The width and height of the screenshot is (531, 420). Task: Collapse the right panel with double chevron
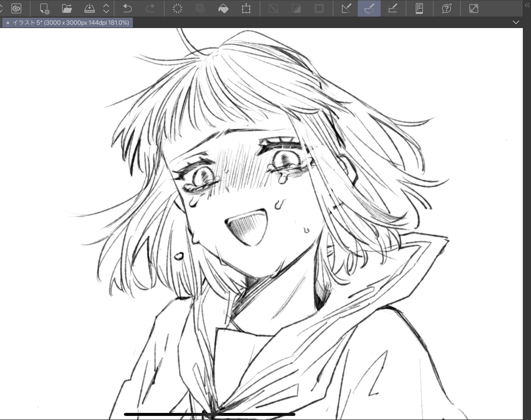527,5
